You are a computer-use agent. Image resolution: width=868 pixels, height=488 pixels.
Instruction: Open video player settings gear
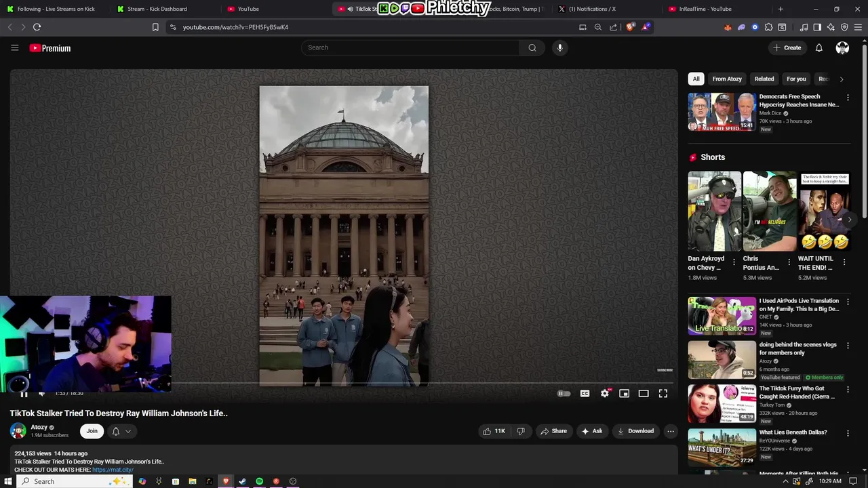(605, 393)
